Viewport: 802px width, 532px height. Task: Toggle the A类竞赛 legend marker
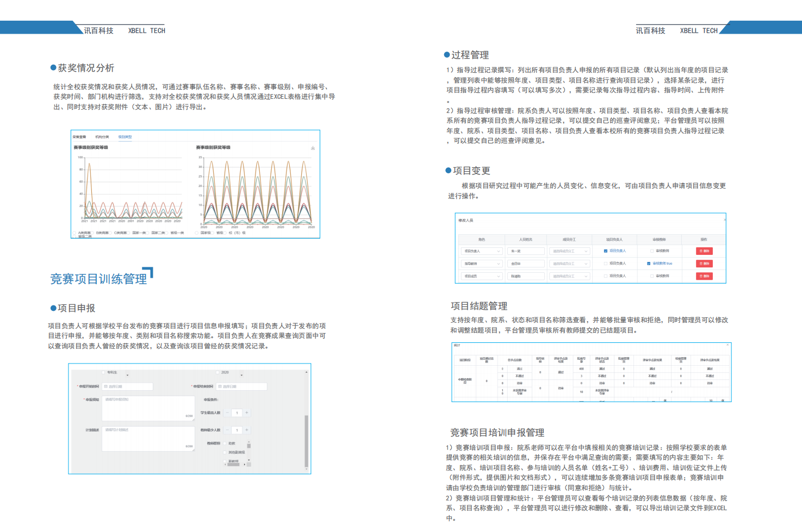pyautogui.click(x=74, y=233)
